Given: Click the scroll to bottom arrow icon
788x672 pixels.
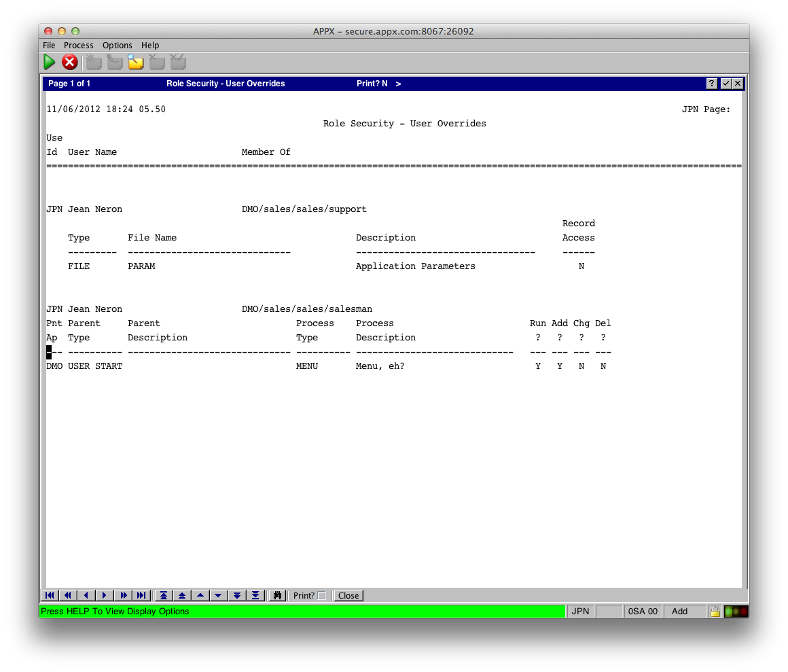Looking at the screenshot, I should [x=255, y=595].
